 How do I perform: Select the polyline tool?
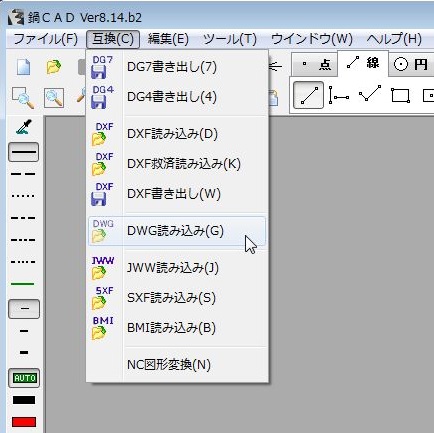point(370,94)
